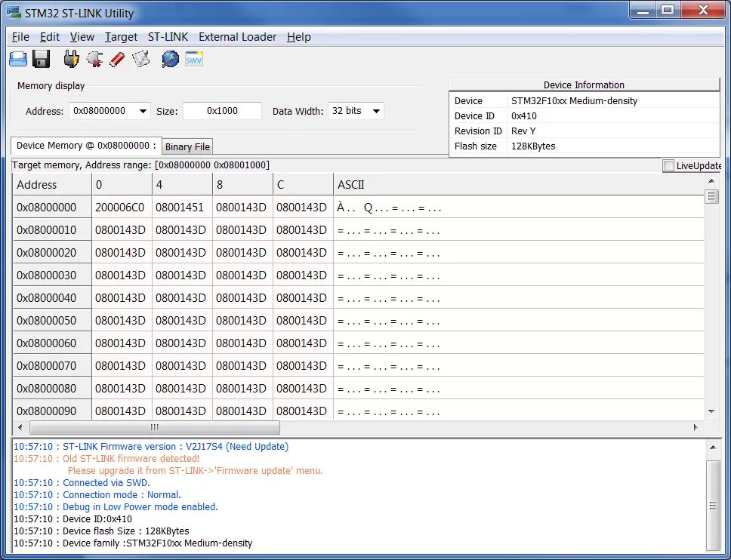Viewport: 731px width, 560px height.
Task: Click address row 0x08000090
Action: pos(52,411)
